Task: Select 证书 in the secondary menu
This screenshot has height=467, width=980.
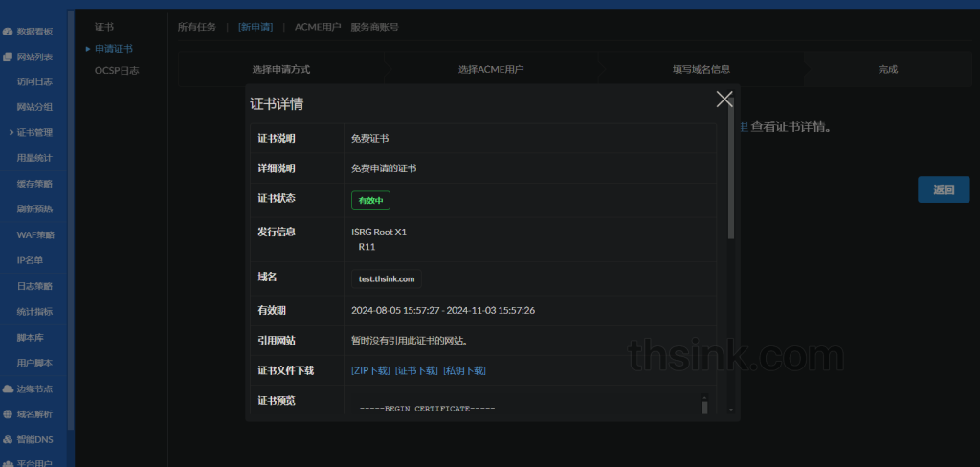Action: point(104,27)
